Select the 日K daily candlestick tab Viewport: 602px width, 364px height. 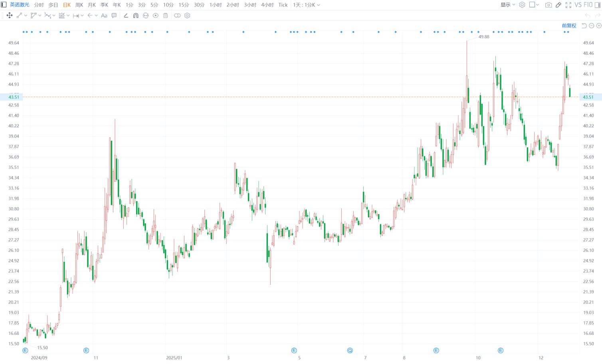coord(67,5)
